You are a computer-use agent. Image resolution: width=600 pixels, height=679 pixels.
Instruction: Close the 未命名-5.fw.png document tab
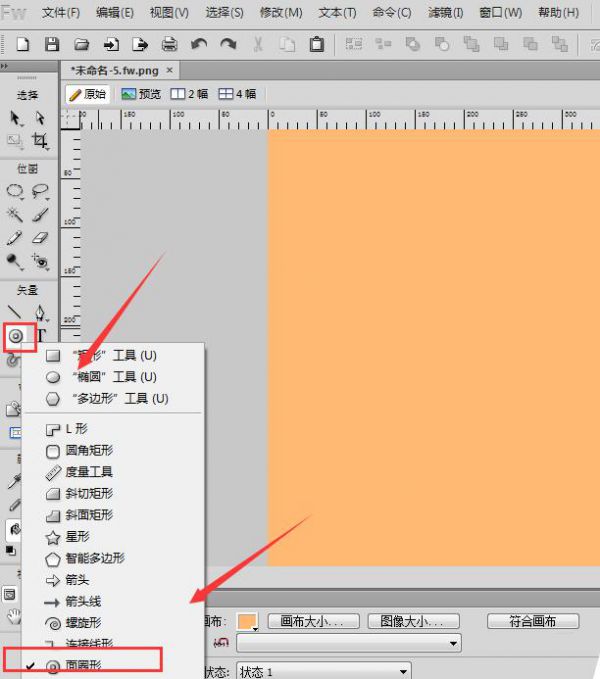[170, 70]
